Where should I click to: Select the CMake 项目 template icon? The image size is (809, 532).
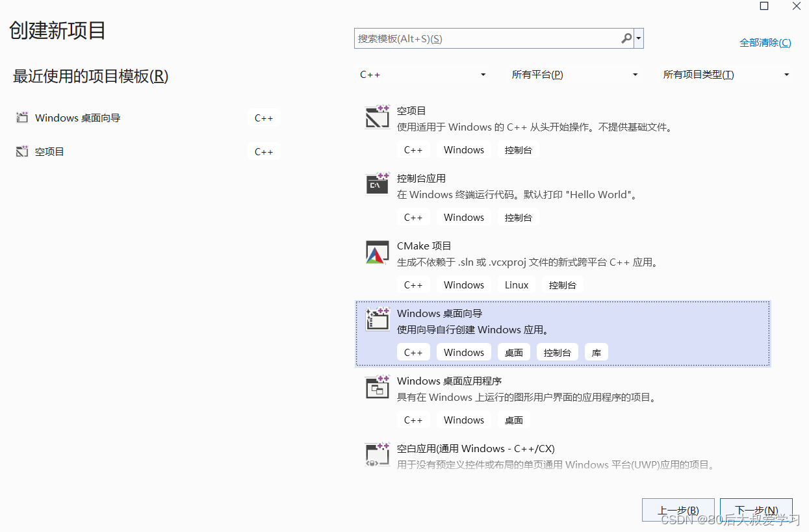coord(377,253)
